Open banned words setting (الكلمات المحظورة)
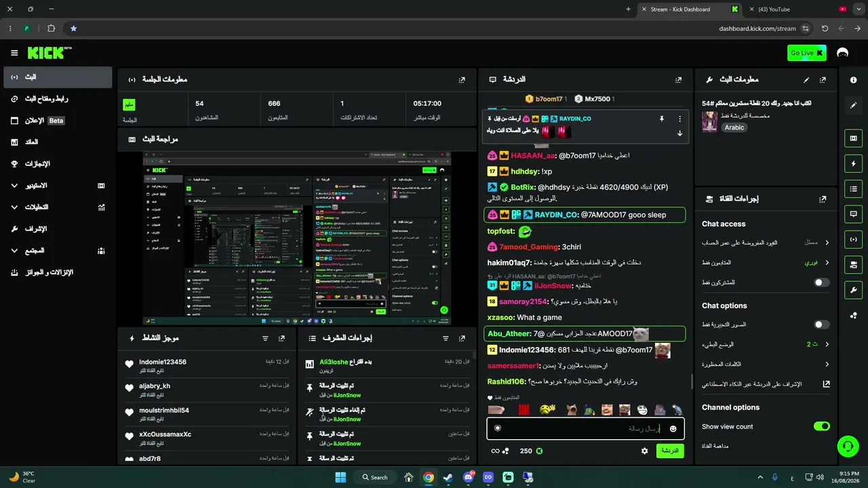868x488 pixels. (766, 364)
